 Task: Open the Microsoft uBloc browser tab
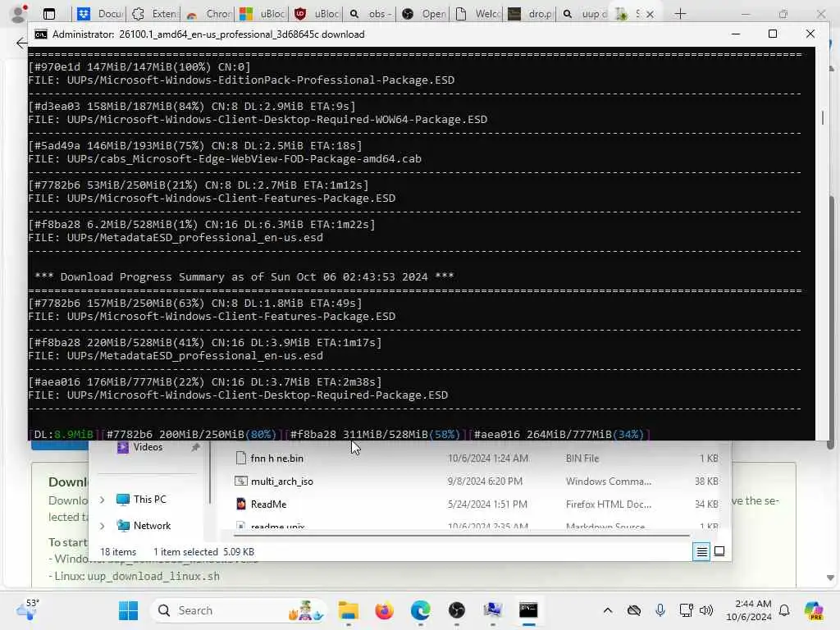[262, 13]
